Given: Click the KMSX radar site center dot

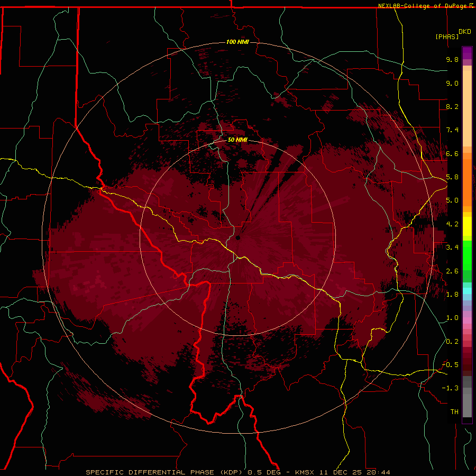Looking at the screenshot, I should pos(238,237).
